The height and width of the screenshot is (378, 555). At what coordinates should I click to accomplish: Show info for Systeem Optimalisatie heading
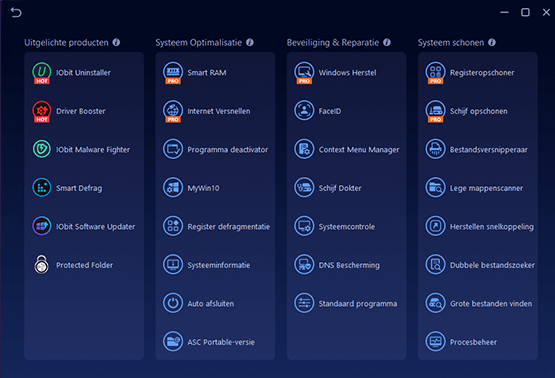coord(250,42)
